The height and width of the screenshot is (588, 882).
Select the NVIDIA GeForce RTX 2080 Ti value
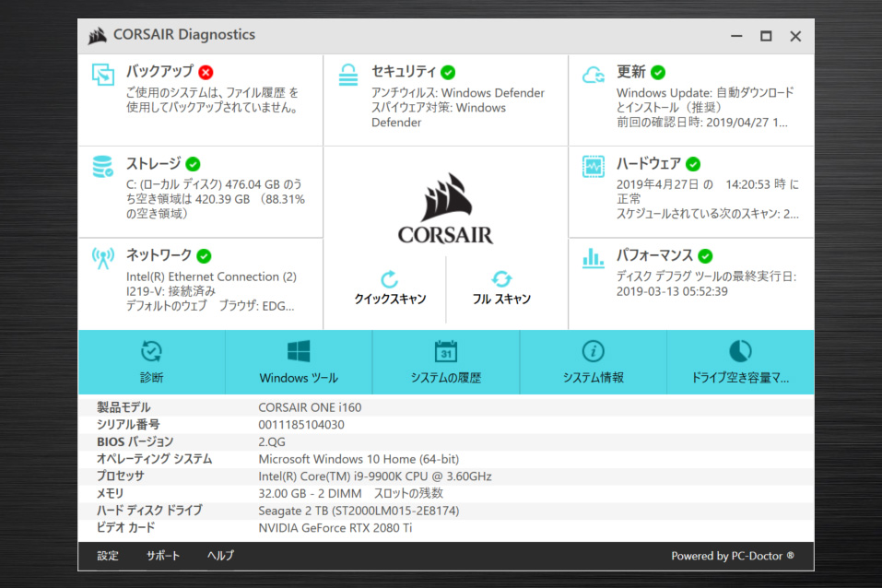tap(335, 528)
